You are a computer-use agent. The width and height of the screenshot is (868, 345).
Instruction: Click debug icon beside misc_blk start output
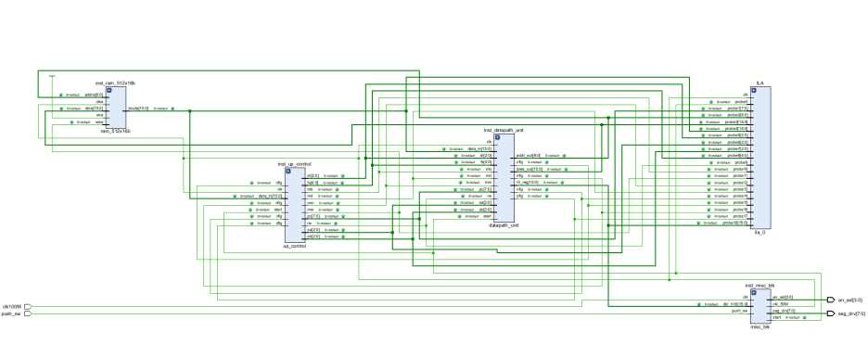coord(804,318)
